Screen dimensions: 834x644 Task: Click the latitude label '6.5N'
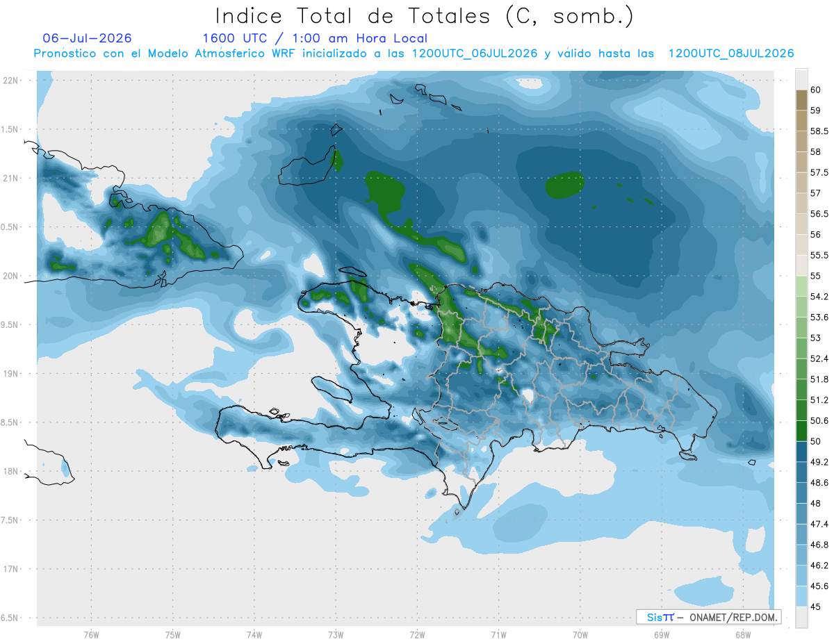coord(10,618)
